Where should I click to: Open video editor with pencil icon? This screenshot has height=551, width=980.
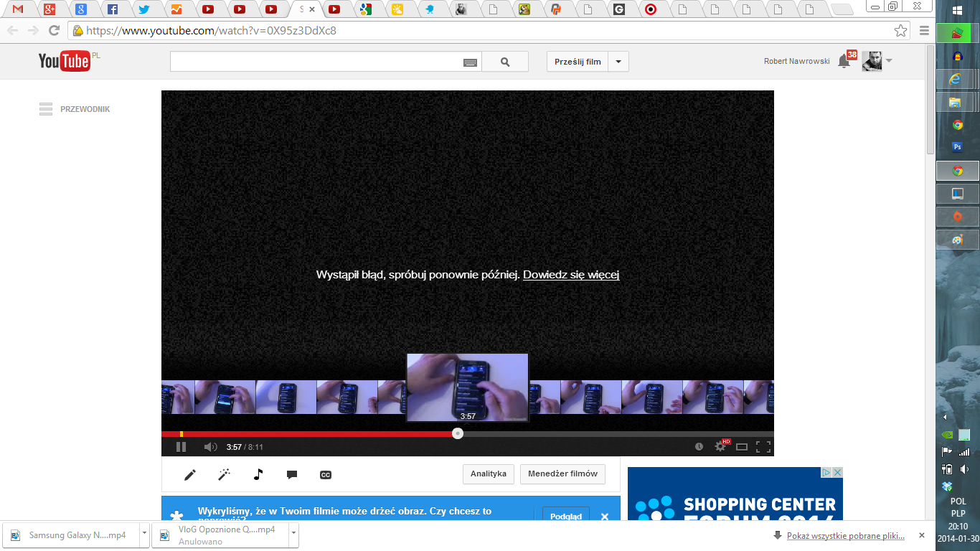[x=190, y=474]
